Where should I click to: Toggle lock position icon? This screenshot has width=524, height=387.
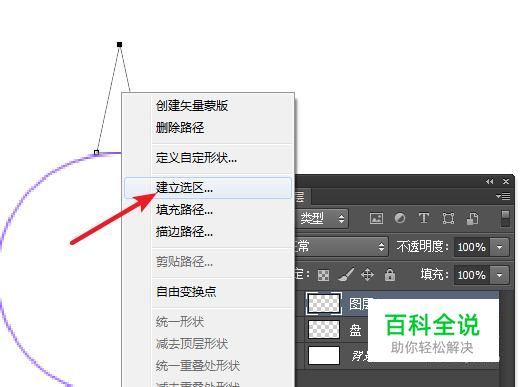(367, 275)
